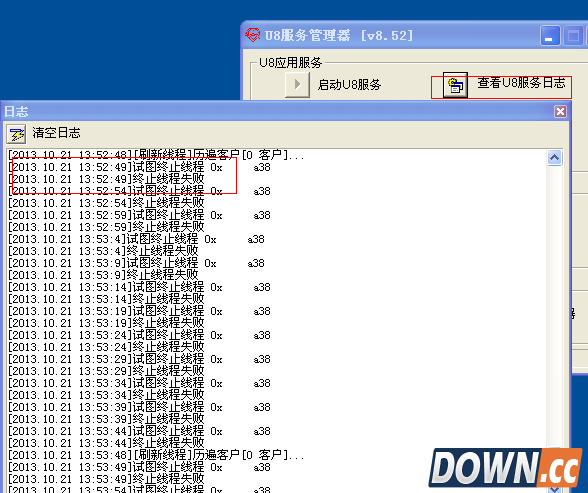
Task: Select log line 13:53:19 终止线程失败
Action: (106, 323)
